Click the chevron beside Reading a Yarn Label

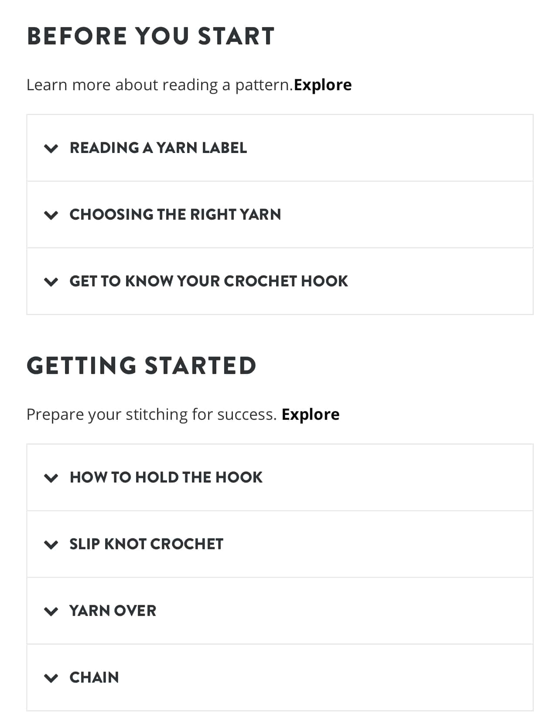[51, 149]
